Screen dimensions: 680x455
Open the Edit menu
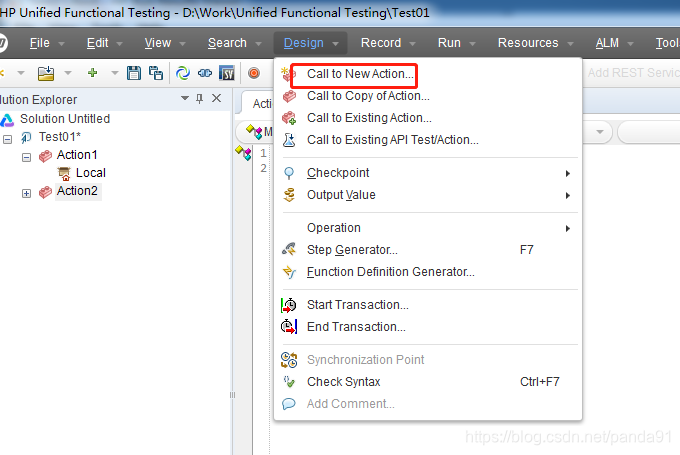(x=97, y=43)
